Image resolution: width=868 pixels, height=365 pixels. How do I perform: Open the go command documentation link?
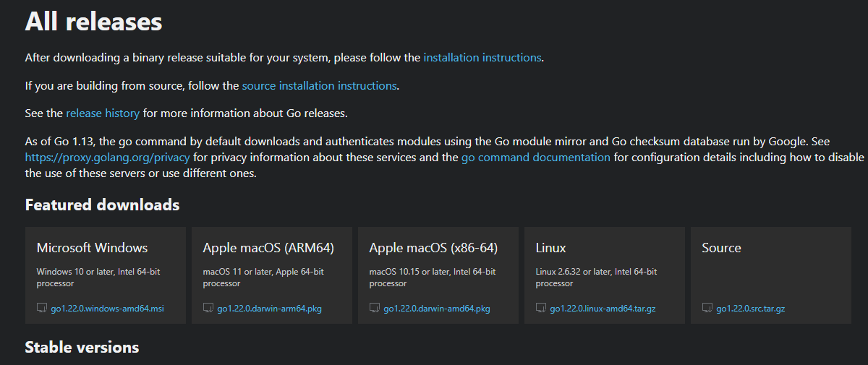pos(536,157)
